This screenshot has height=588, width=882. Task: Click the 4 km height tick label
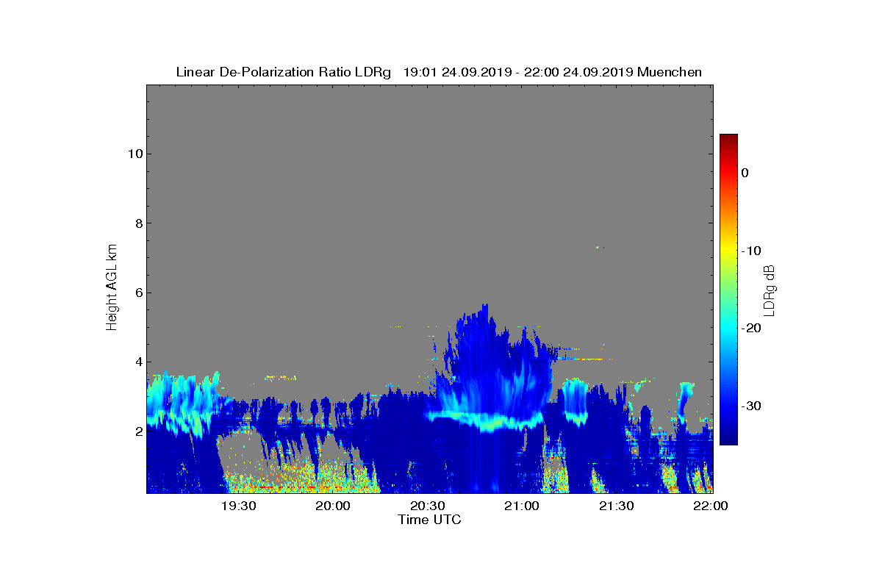pos(137,362)
